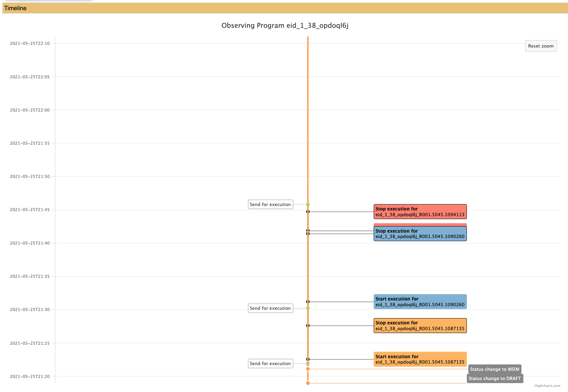Viewport: 568px width, 392px height.
Task: Click the chart title Observing Program eid_1_38_opdoqI6j
Action: click(x=285, y=26)
